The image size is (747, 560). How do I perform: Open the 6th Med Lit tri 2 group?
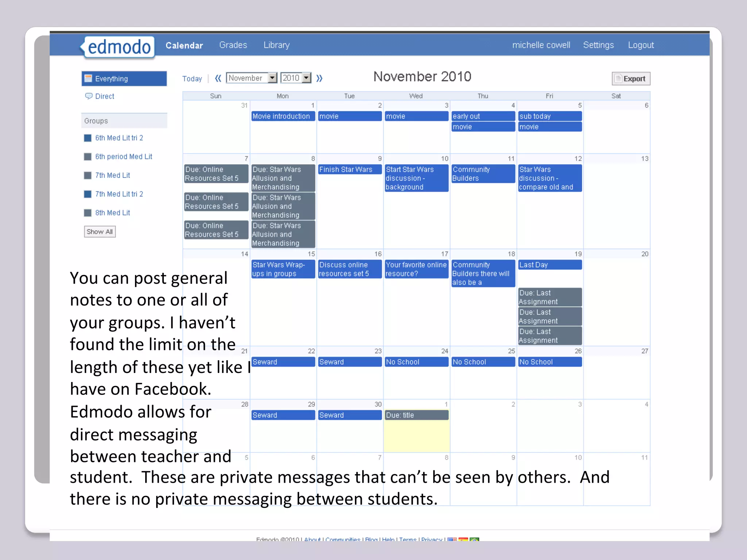(119, 138)
